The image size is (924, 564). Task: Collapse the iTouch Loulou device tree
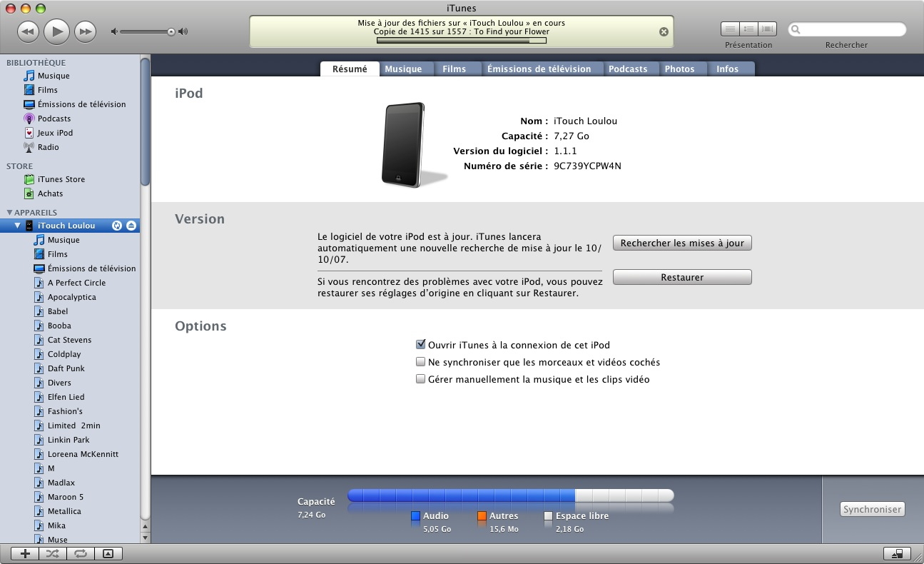pos(18,226)
